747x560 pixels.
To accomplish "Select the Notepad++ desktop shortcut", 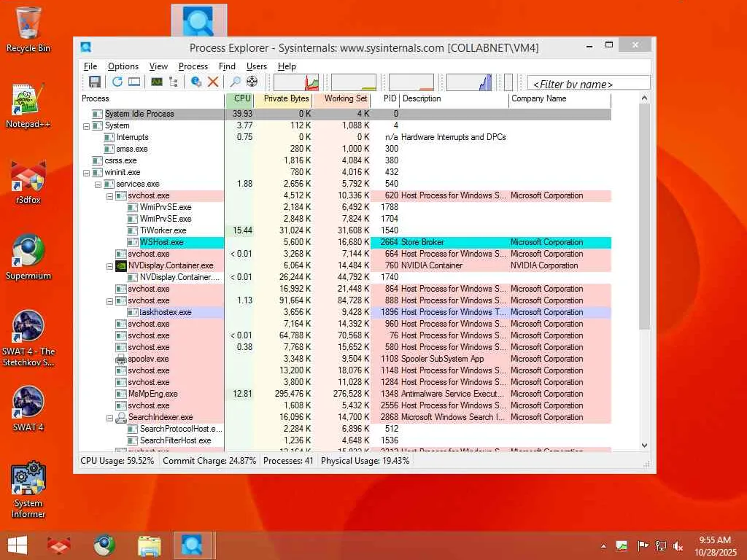I will pos(28,106).
